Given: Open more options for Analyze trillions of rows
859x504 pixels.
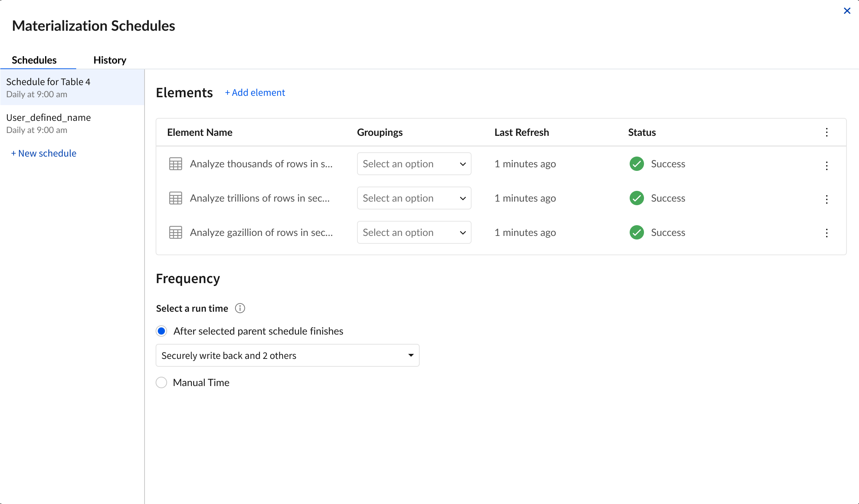Looking at the screenshot, I should coord(826,199).
